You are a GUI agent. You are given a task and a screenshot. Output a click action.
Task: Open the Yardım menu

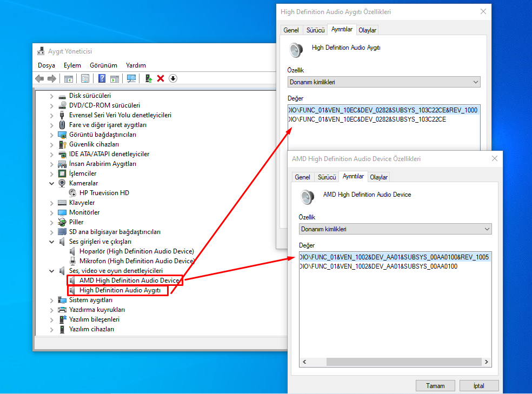[x=136, y=65]
